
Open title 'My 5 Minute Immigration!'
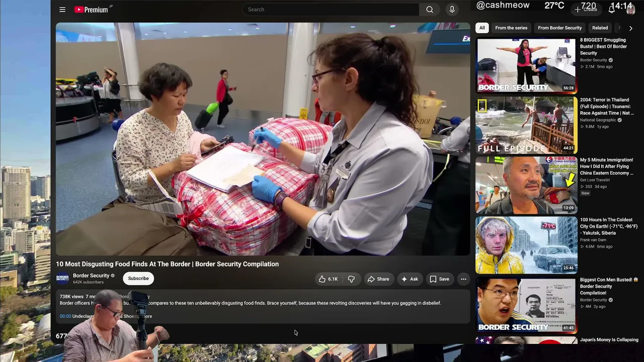607,166
